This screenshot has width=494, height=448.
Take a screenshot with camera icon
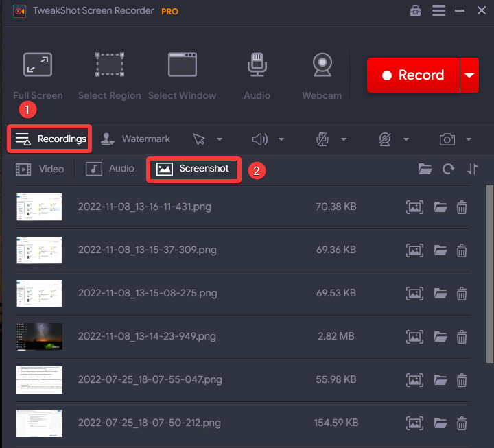pyautogui.click(x=447, y=139)
